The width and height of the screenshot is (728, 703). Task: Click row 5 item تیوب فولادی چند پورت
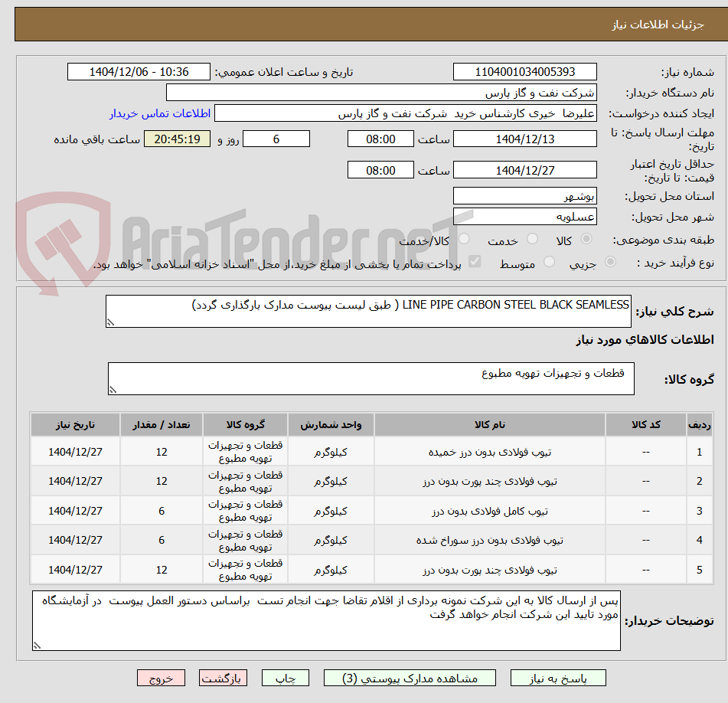tap(489, 570)
